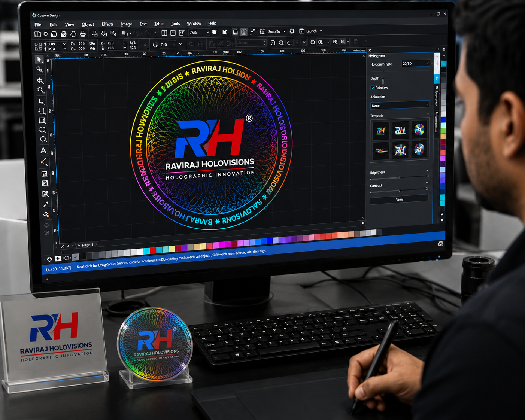Open the Tools menu
Viewport: 525px width, 420px height.
[x=175, y=24]
